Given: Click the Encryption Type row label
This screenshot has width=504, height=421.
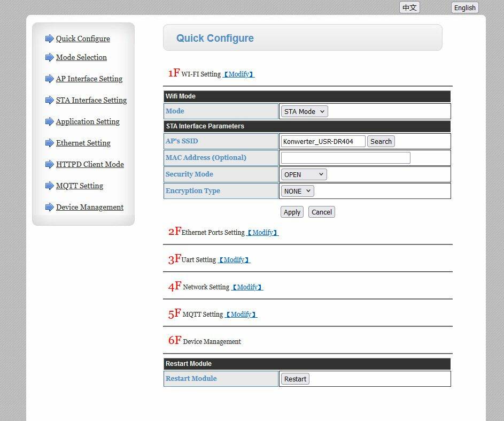Looking at the screenshot, I should [x=193, y=191].
